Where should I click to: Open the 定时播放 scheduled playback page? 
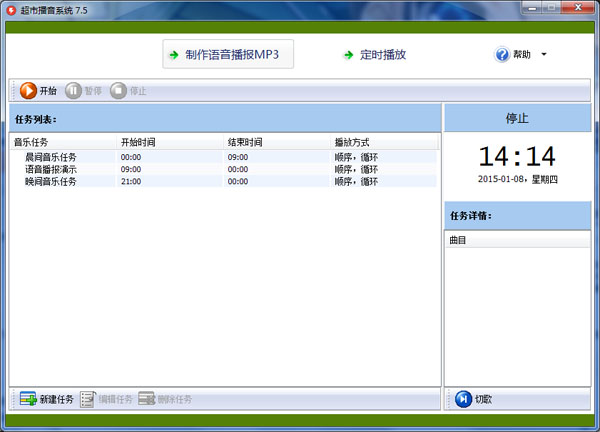pos(374,55)
